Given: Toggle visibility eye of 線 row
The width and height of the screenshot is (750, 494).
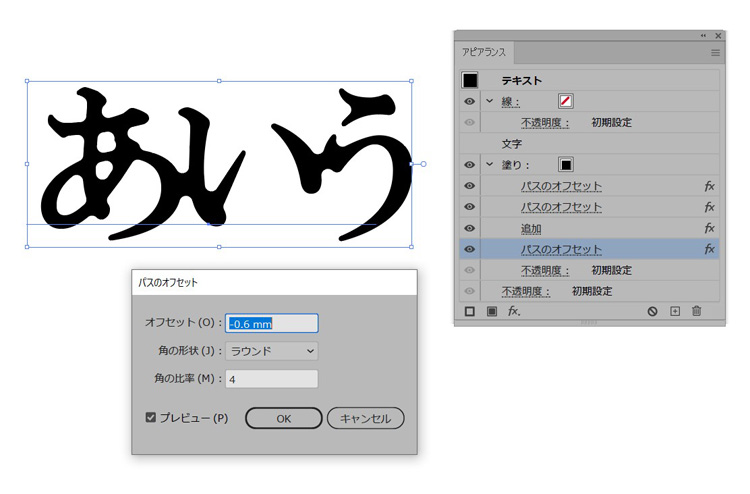Looking at the screenshot, I should click(470, 101).
